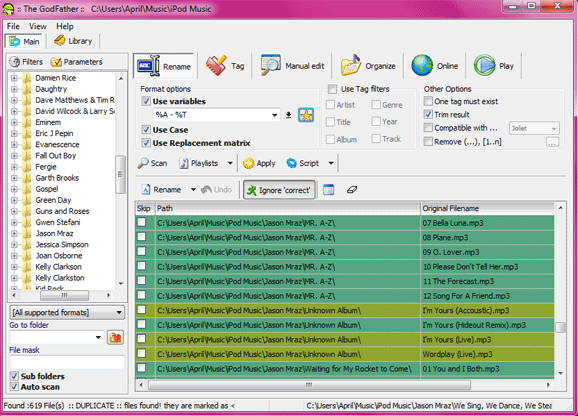Toggle the Ignore 'correct' button
Image resolution: width=578 pixels, height=416 pixels.
tap(279, 190)
